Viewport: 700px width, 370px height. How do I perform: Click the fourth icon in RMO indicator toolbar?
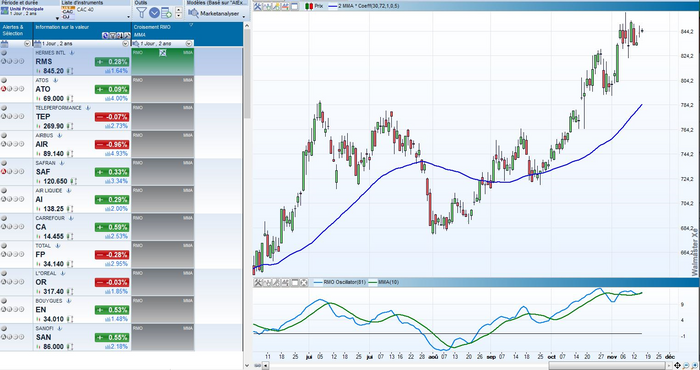[x=286, y=282]
